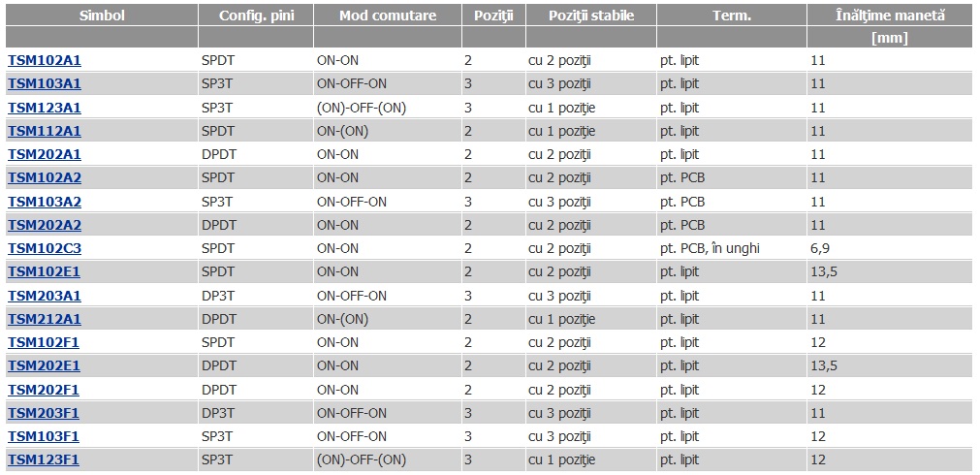The width and height of the screenshot is (980, 475).
Task: Open the TSM123F1 link
Action: (x=44, y=460)
